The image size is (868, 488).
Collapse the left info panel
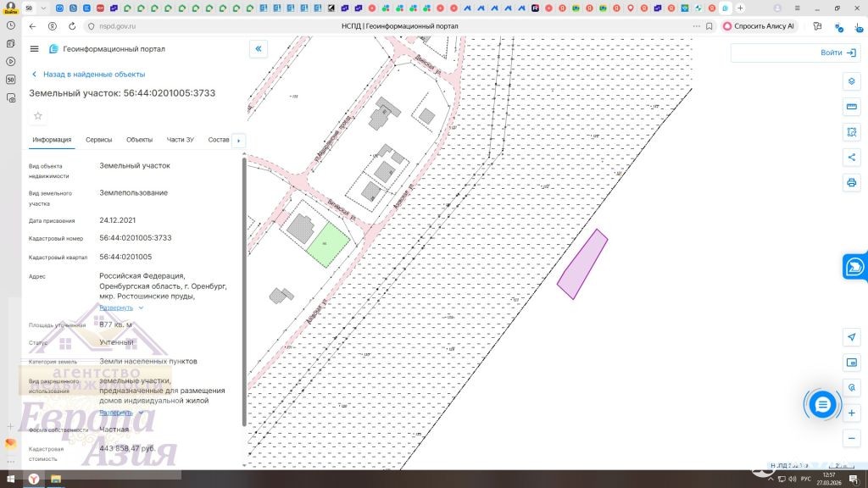[x=259, y=49]
